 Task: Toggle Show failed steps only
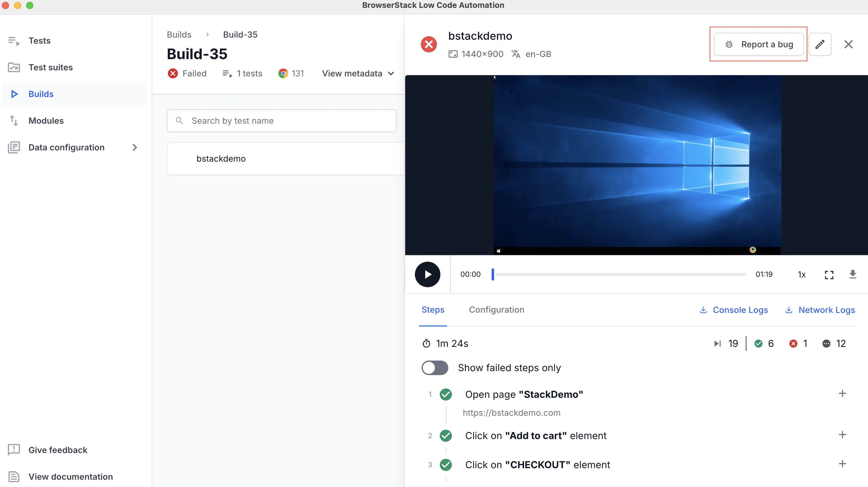[435, 368]
